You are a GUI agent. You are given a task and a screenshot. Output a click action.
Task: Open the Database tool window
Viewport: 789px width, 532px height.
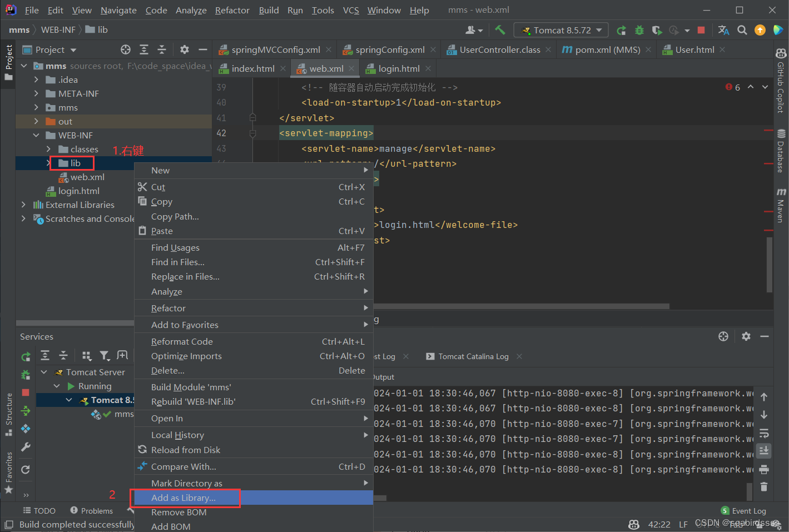781,151
